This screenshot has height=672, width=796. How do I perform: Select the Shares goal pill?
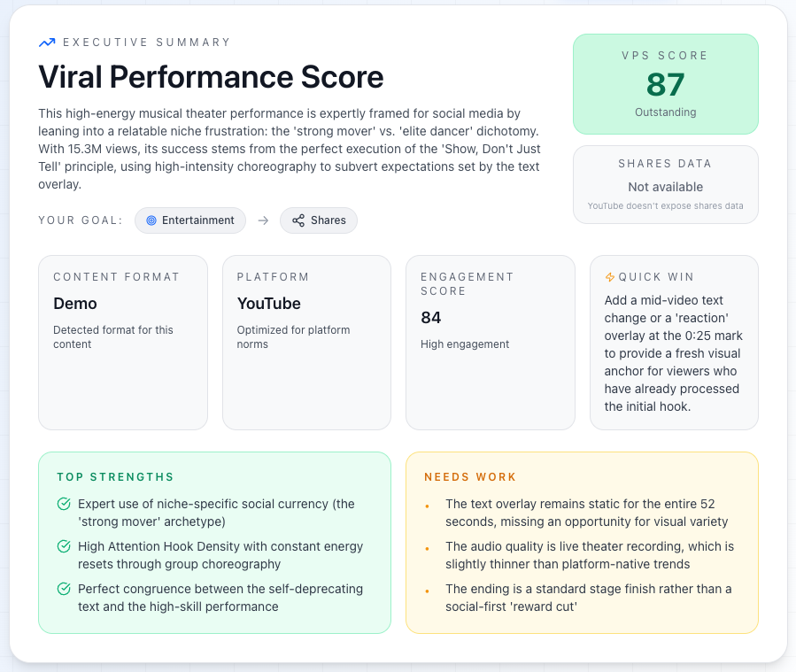point(319,220)
